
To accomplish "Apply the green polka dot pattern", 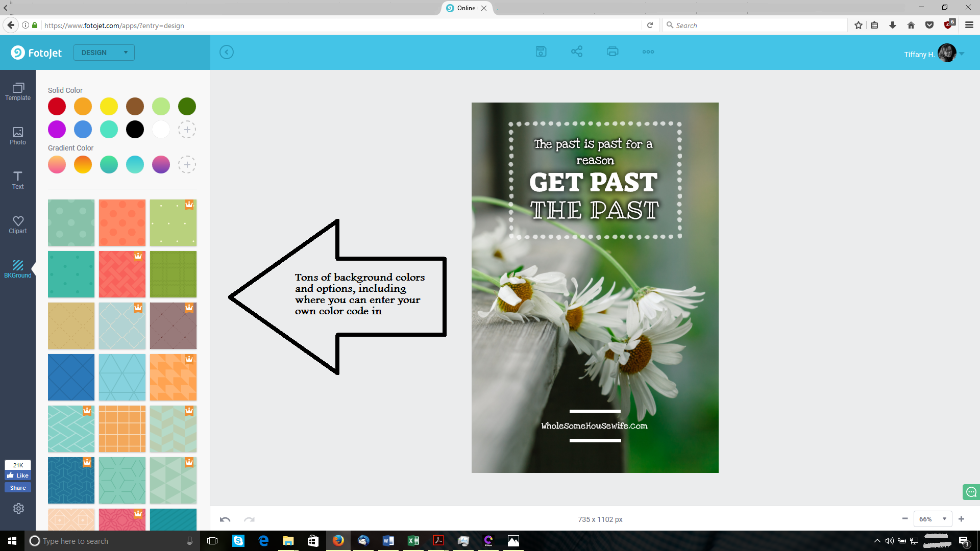I will [71, 222].
